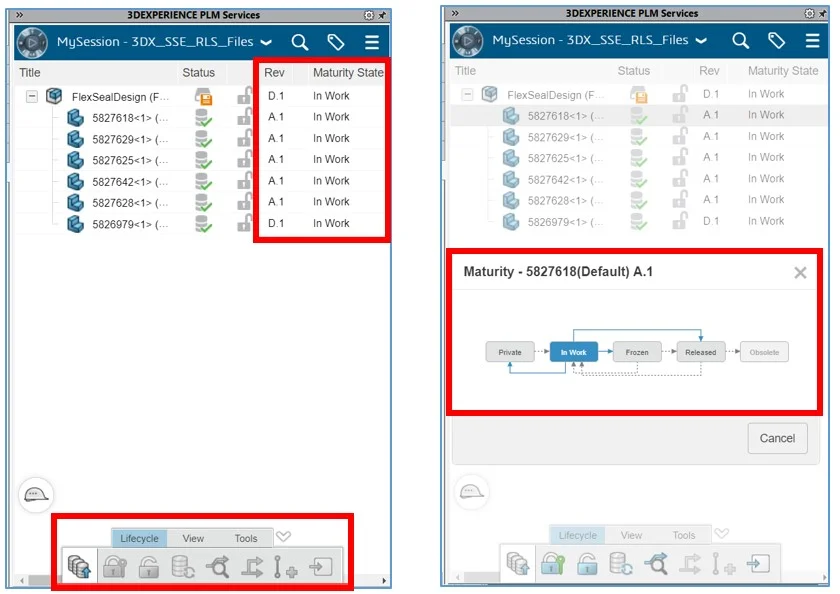Expand left panel double-chevron

click(x=20, y=15)
